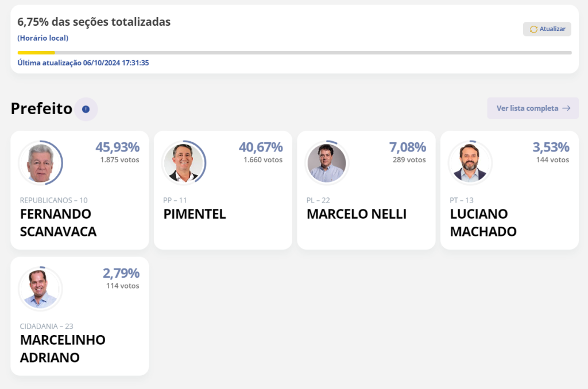Open Pimentel's candidate photo
The image size is (588, 389).
[x=183, y=162]
